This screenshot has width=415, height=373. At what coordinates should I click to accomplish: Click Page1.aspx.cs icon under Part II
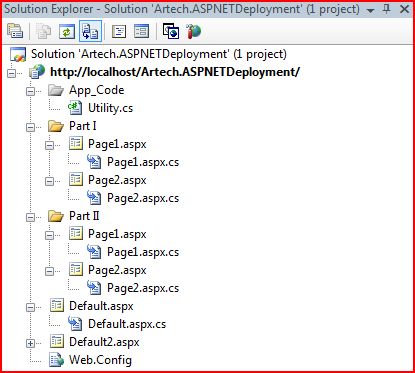click(94, 252)
